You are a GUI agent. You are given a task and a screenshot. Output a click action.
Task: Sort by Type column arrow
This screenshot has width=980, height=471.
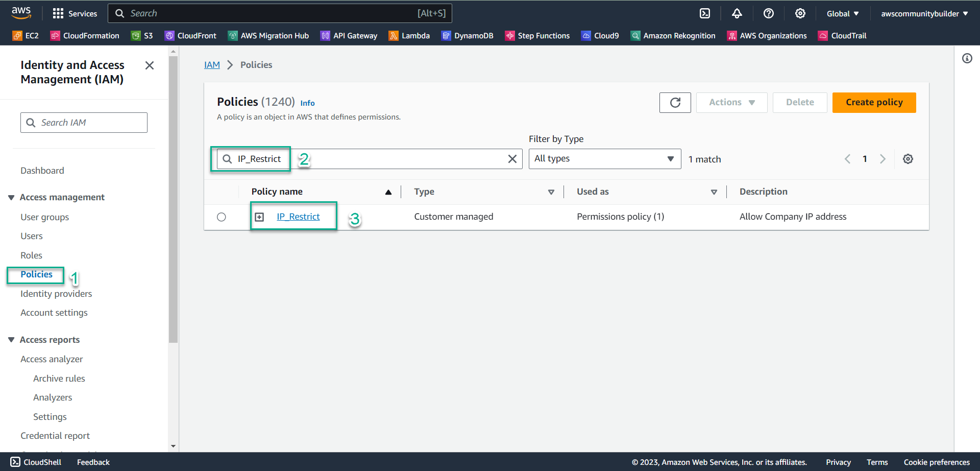[x=551, y=192]
